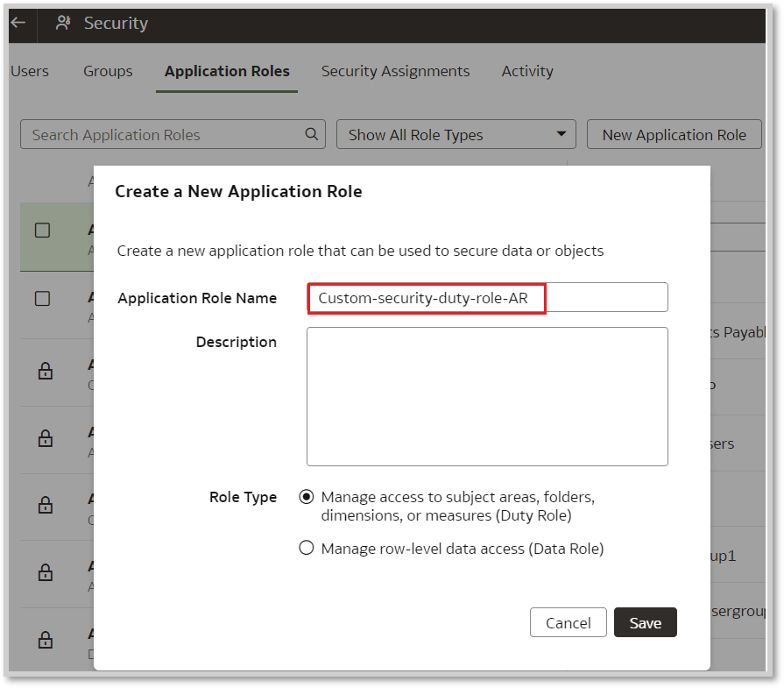Image resolution: width=784 pixels, height=688 pixels.
Task: Go to the Security Assignments tab
Action: point(395,72)
